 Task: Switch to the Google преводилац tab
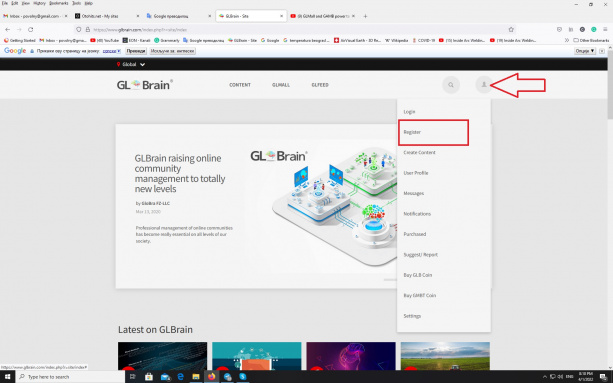click(178, 16)
